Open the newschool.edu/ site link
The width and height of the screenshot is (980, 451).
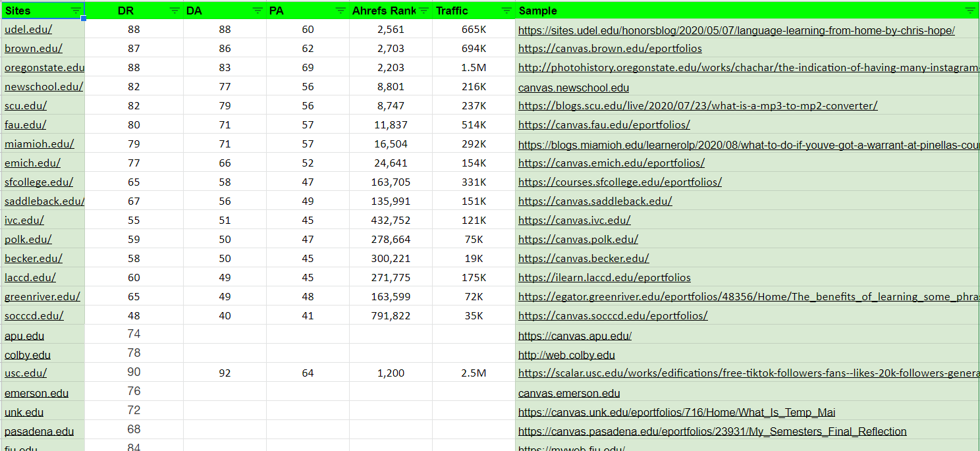[43, 87]
